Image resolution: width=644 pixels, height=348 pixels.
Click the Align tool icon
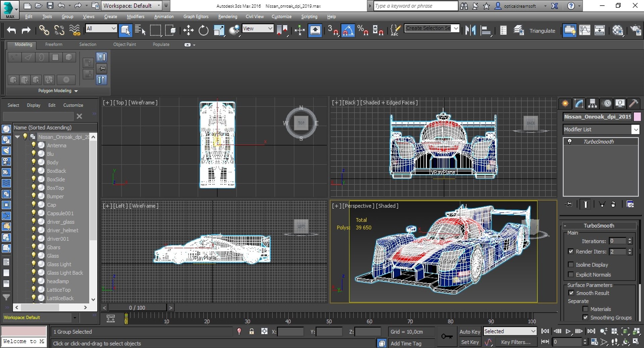485,30
